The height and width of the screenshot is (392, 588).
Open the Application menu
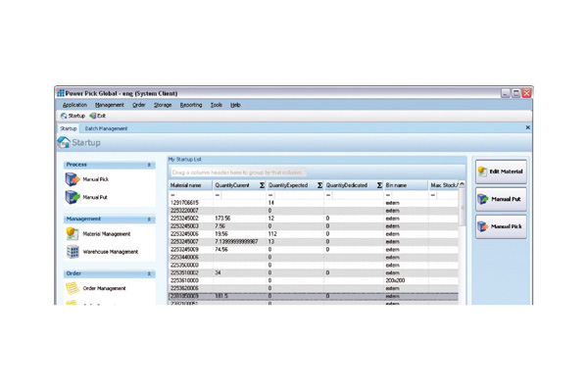(x=74, y=105)
